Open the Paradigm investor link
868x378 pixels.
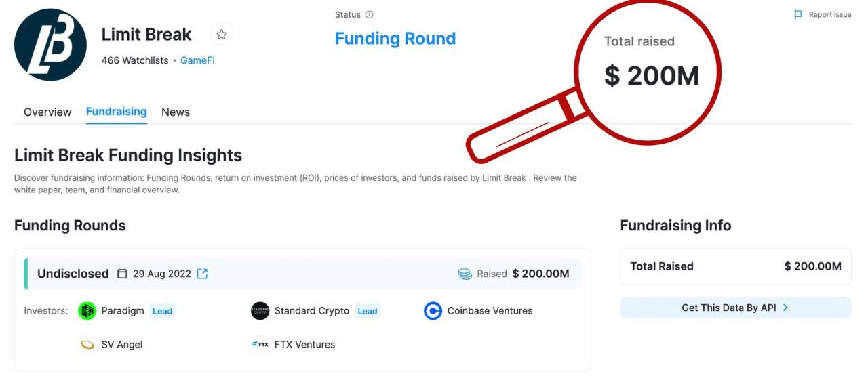(123, 311)
